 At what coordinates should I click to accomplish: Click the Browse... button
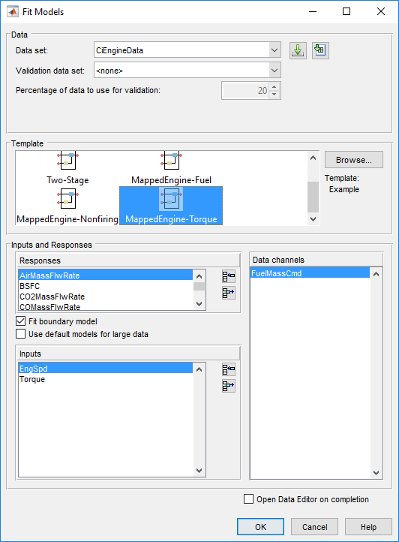pyautogui.click(x=354, y=160)
